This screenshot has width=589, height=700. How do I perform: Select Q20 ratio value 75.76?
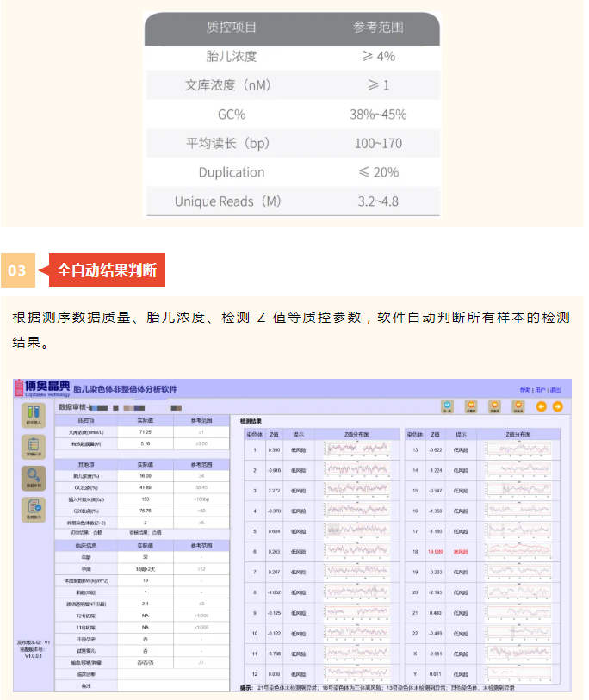tap(146, 511)
